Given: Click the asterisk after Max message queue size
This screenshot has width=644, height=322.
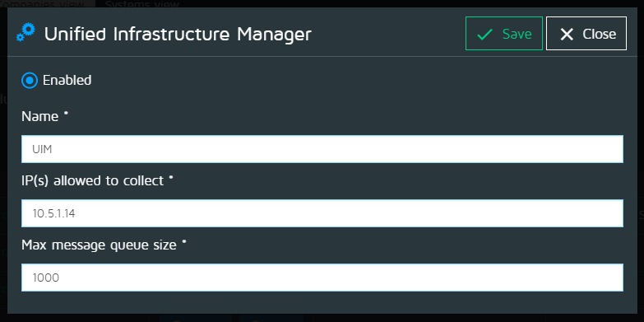Looking at the screenshot, I should (x=184, y=243).
